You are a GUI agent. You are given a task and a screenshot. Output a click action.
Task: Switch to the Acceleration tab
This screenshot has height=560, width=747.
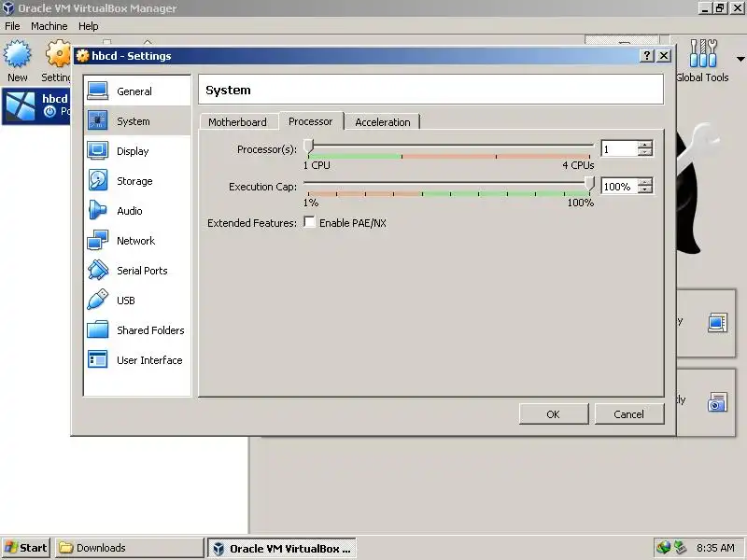(x=383, y=122)
